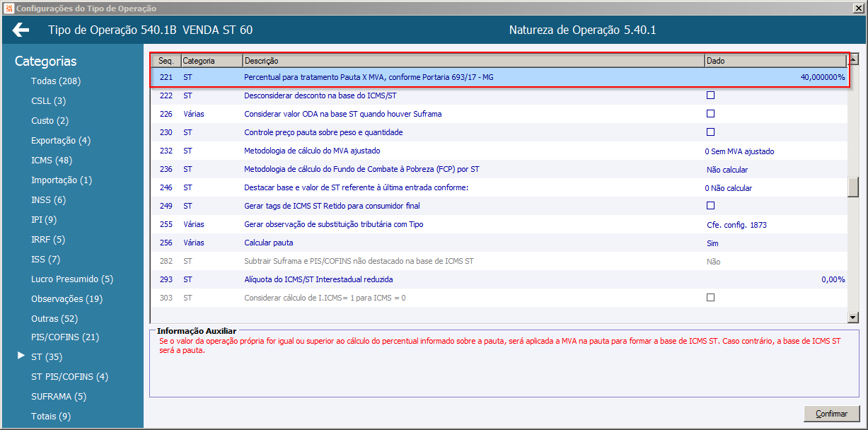Select row 246 Destacar base e valor de ST
This screenshot has height=430, width=868.
coord(499,187)
